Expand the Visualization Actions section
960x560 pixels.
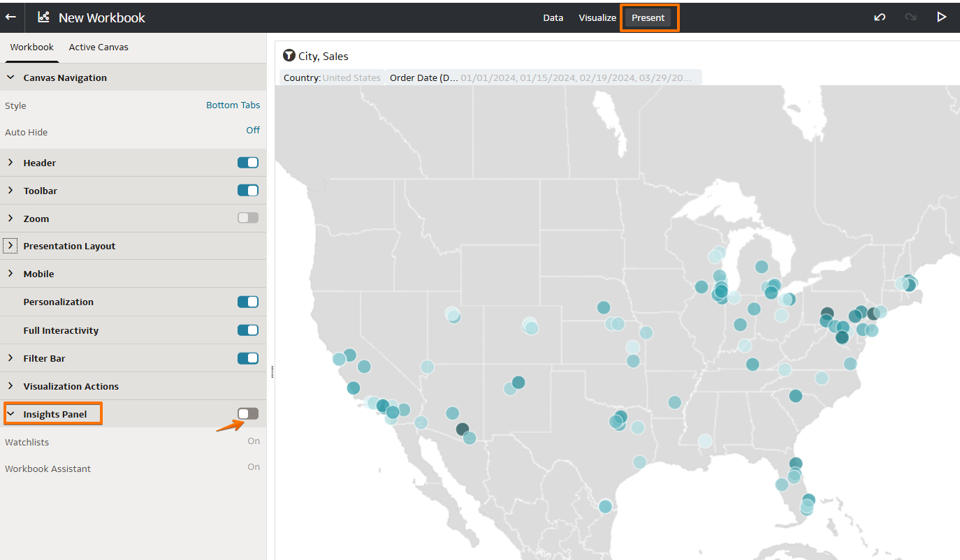click(x=10, y=386)
